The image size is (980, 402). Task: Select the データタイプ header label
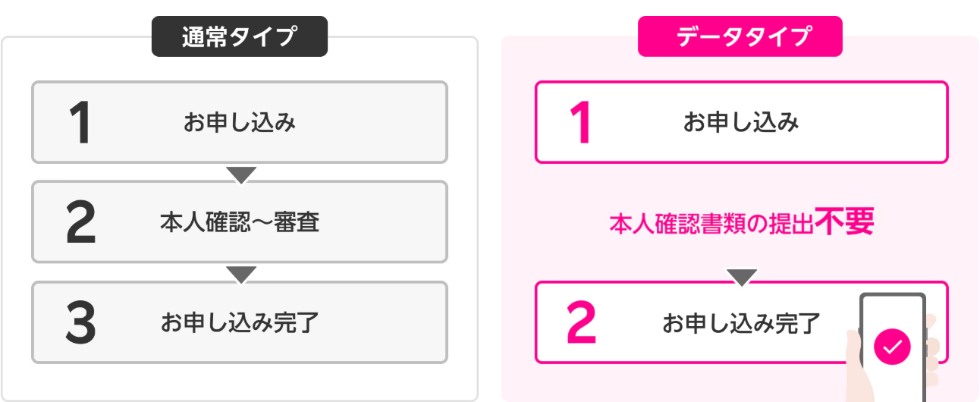pos(740,36)
